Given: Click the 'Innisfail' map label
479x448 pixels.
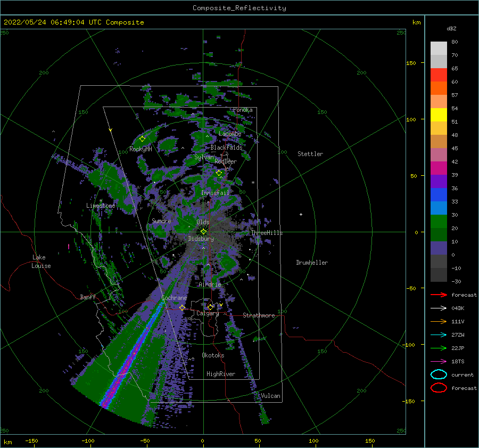Looking at the screenshot, I should pos(215,193).
